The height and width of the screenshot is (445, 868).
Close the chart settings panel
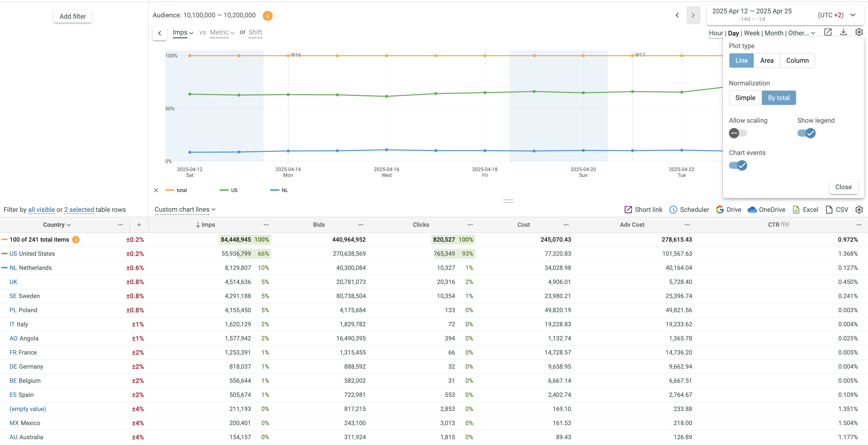[843, 187]
